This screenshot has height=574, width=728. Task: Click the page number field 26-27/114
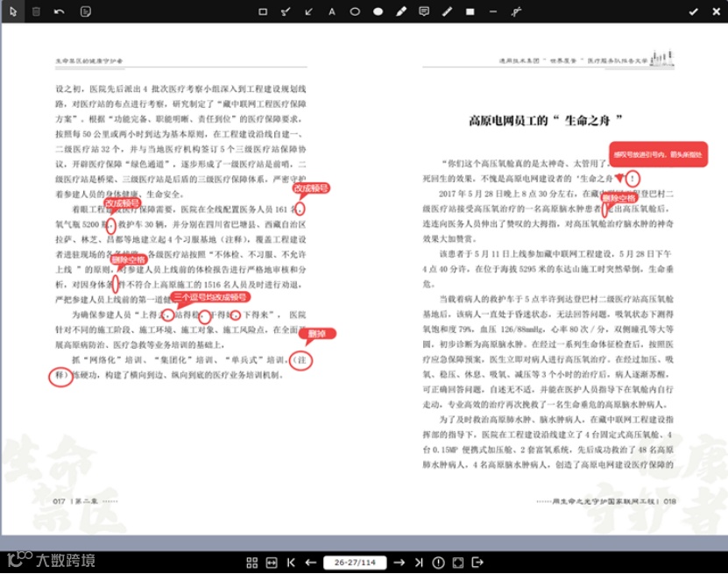(x=355, y=563)
